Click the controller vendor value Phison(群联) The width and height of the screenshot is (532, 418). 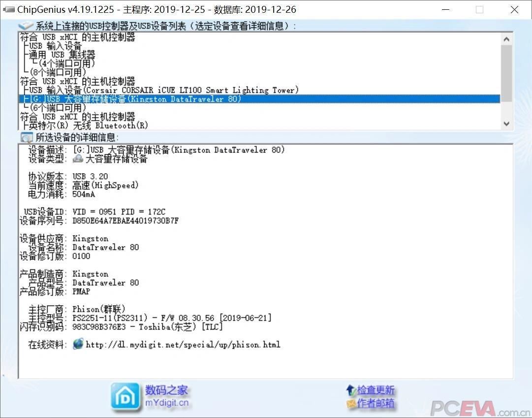tap(99, 309)
